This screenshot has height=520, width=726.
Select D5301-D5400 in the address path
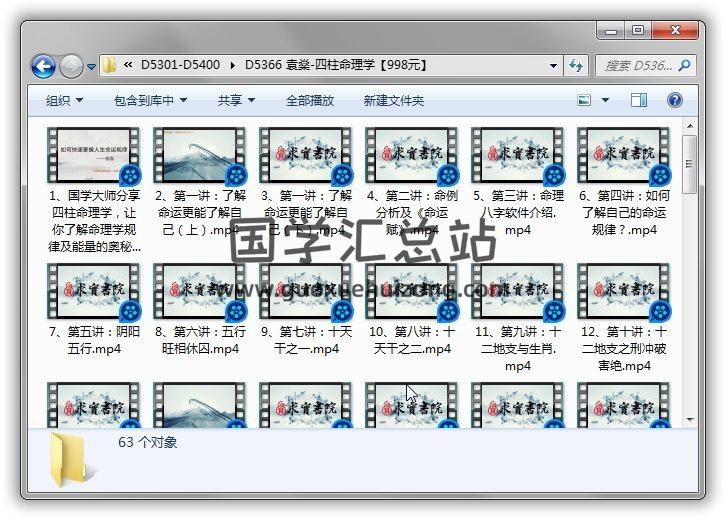coord(180,65)
